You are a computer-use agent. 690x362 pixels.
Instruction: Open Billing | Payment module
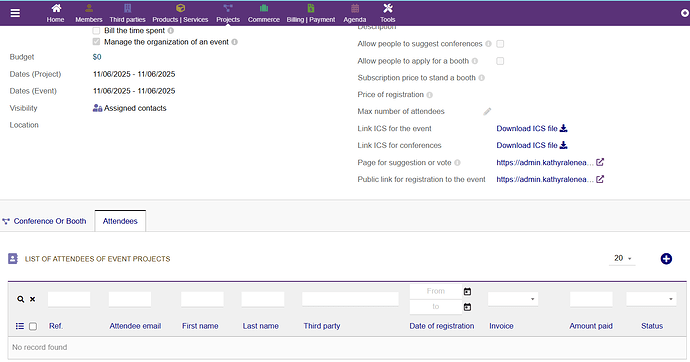pos(311,13)
